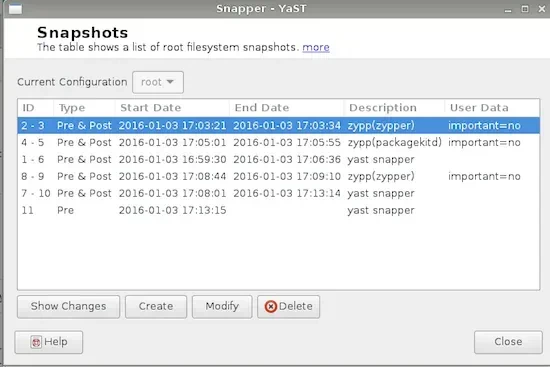Click end date 2016-01-03 17:13:14
Image resolution: width=550 pixels, height=367 pixels.
[287, 193]
